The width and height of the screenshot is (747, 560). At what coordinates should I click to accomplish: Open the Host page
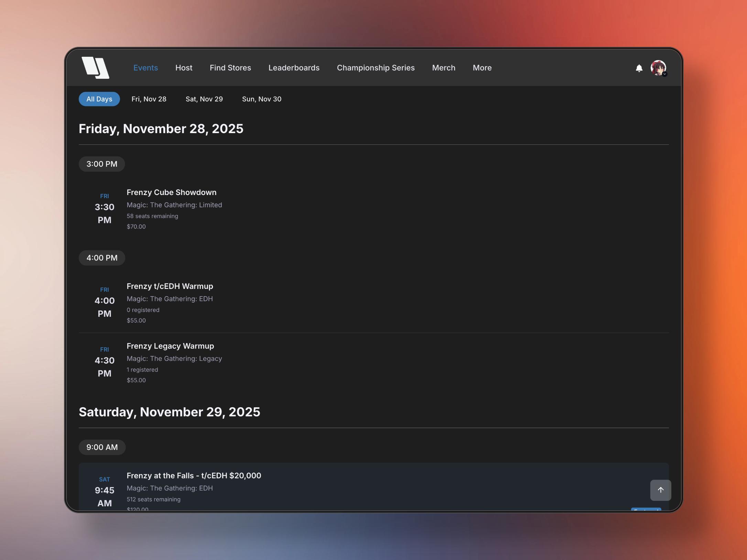point(184,68)
